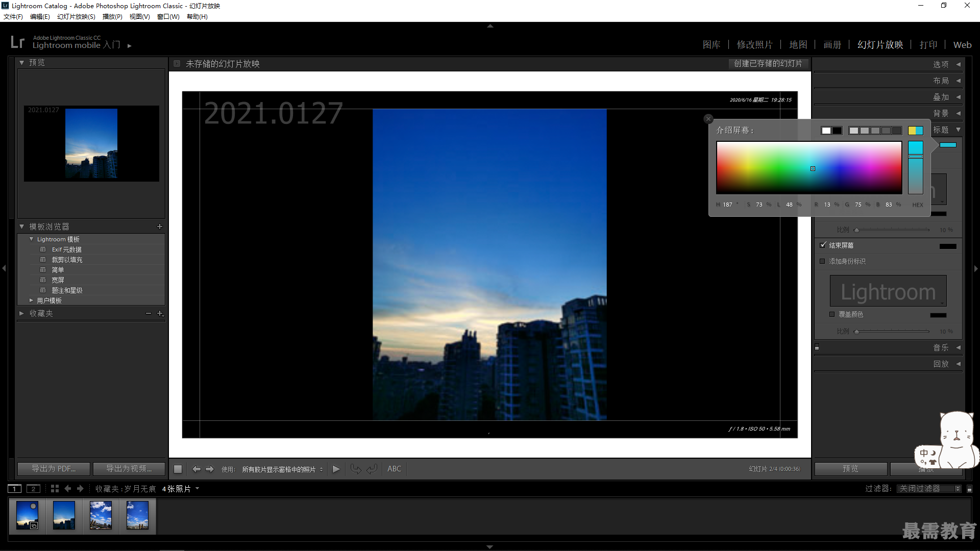Viewport: 980px width, 551px height.
Task: Go back using filmstrip left arrow
Action: 68,489
